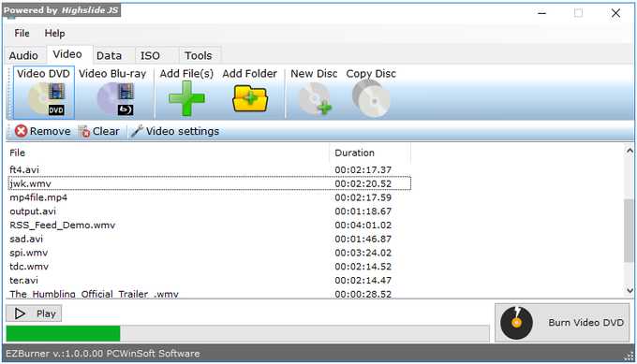Select the spi.wmv file row
637x364 pixels.
pyautogui.click(x=209, y=253)
